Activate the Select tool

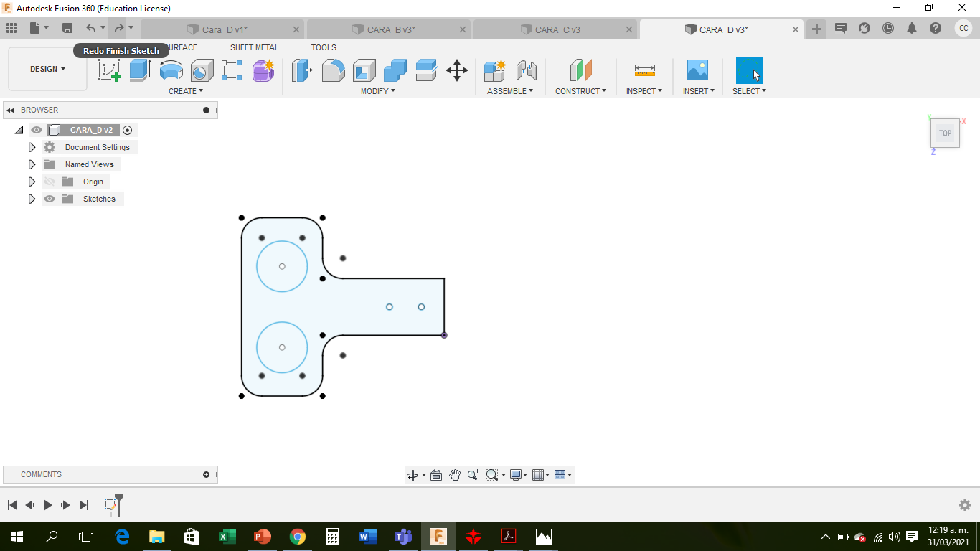click(x=750, y=70)
